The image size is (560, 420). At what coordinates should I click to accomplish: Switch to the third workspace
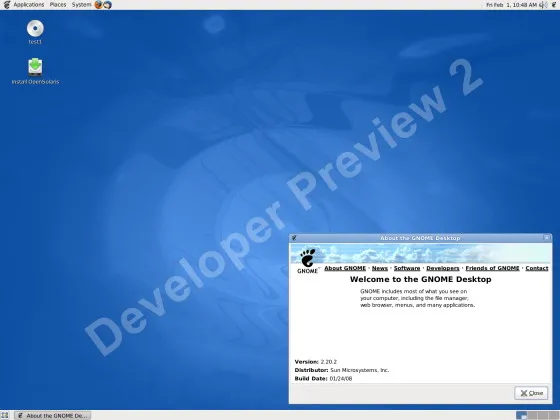(x=543, y=415)
